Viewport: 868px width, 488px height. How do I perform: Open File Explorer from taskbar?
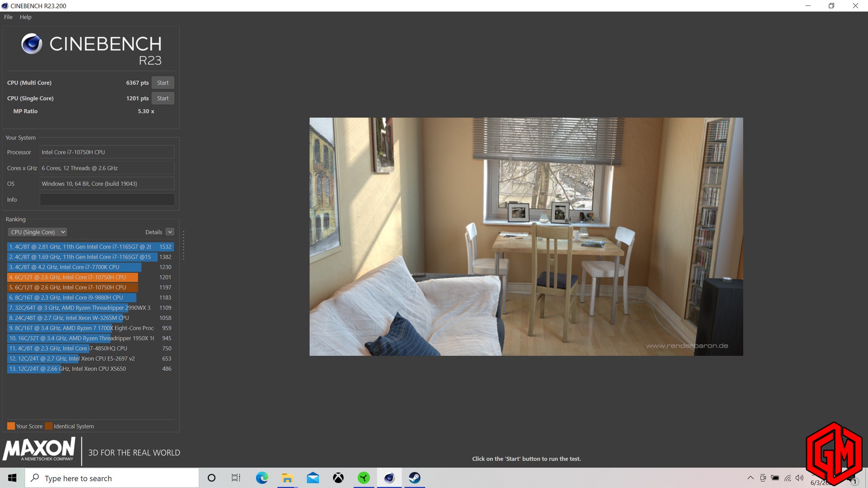point(287,478)
